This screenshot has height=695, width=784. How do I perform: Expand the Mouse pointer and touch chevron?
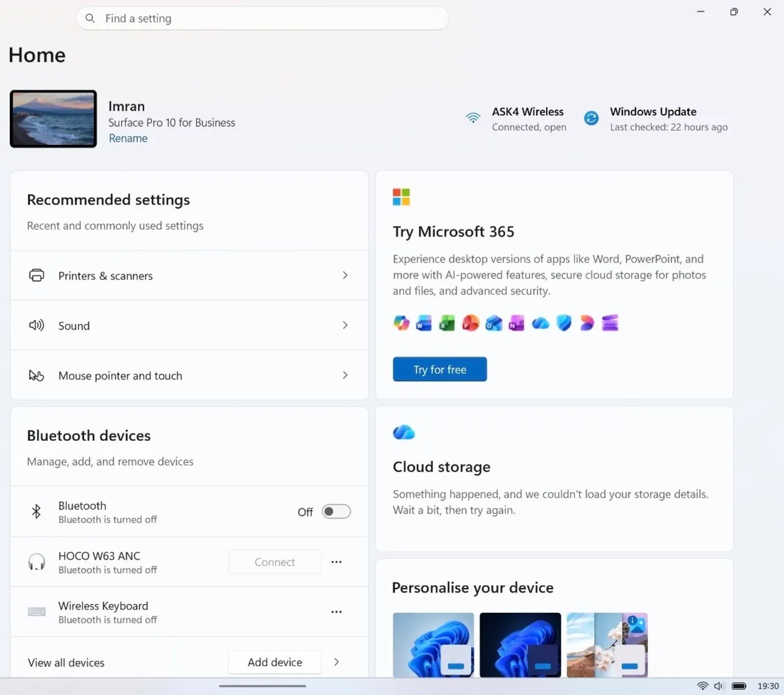(345, 376)
